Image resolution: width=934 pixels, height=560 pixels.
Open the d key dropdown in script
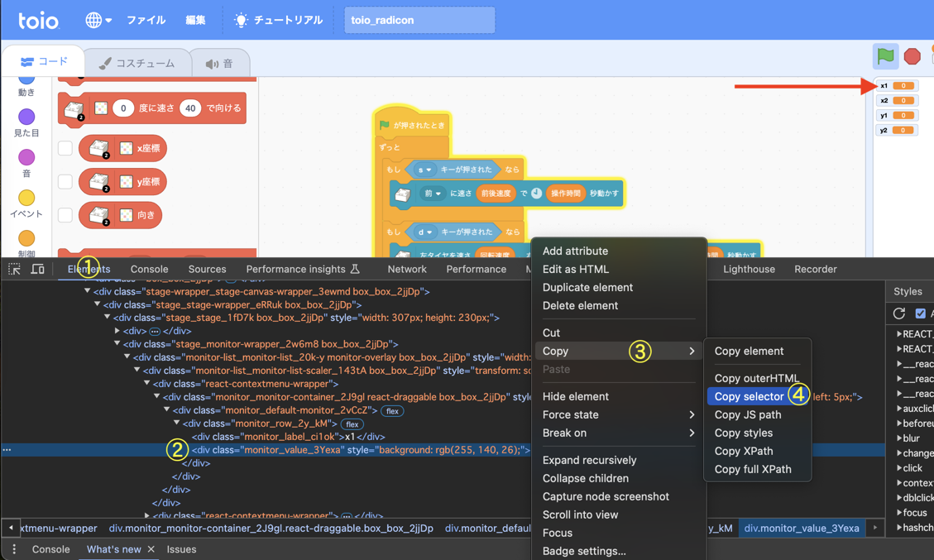[x=424, y=232]
